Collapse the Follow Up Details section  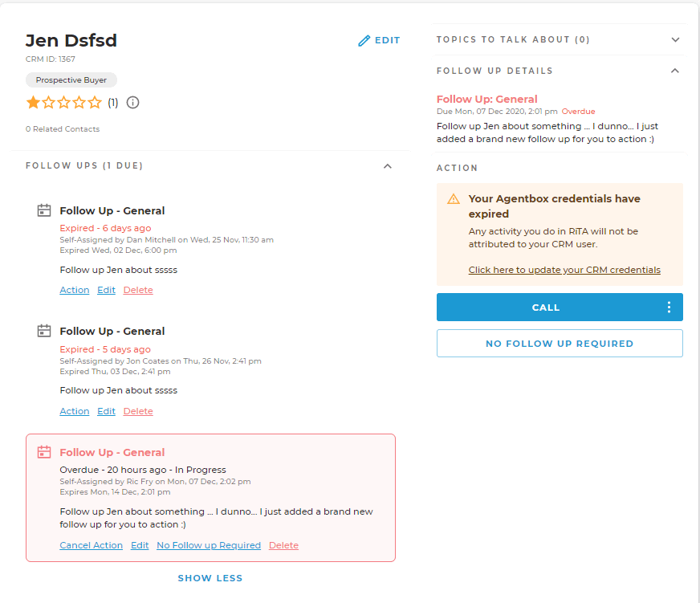click(x=675, y=71)
